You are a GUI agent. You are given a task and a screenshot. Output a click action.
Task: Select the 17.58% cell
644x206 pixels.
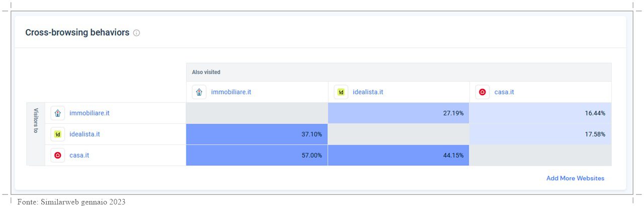(x=540, y=134)
